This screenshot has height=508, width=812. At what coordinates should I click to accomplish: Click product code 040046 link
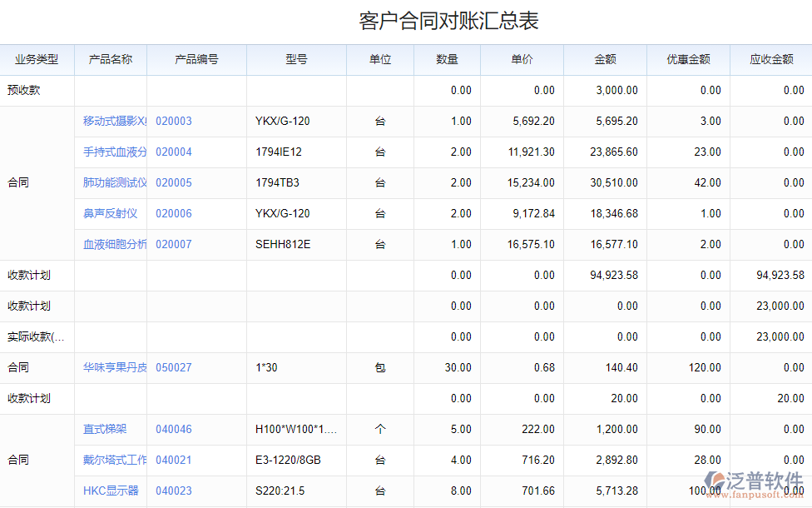(173, 430)
